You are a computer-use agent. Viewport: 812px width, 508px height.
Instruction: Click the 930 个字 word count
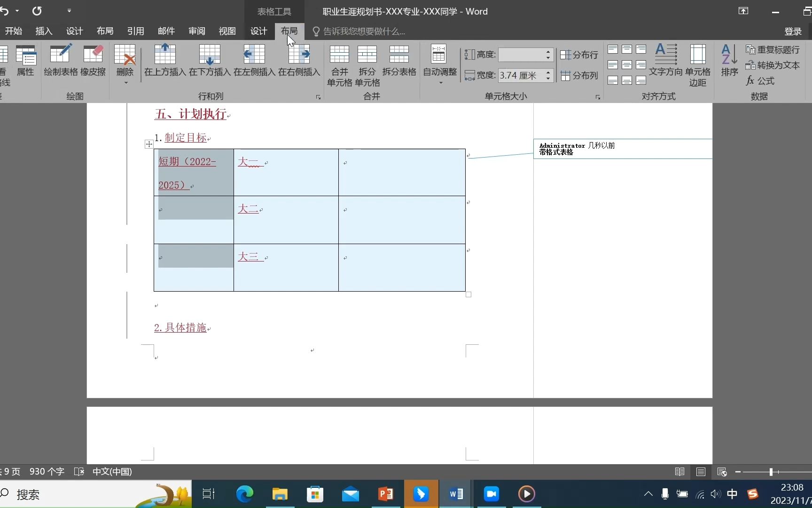click(47, 472)
